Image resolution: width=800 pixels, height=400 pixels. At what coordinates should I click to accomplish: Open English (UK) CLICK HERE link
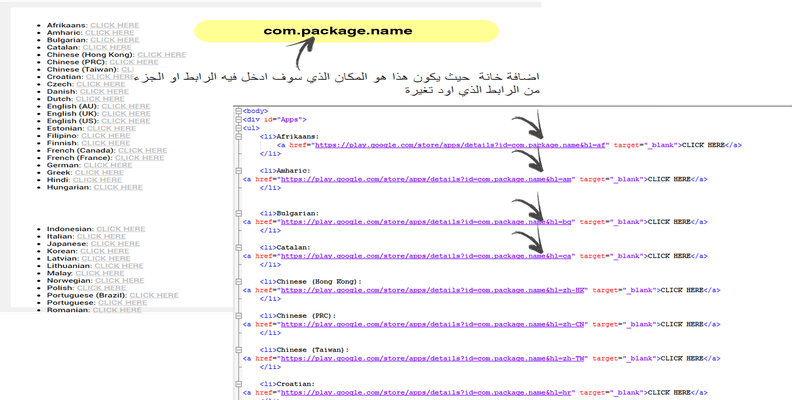point(126,114)
